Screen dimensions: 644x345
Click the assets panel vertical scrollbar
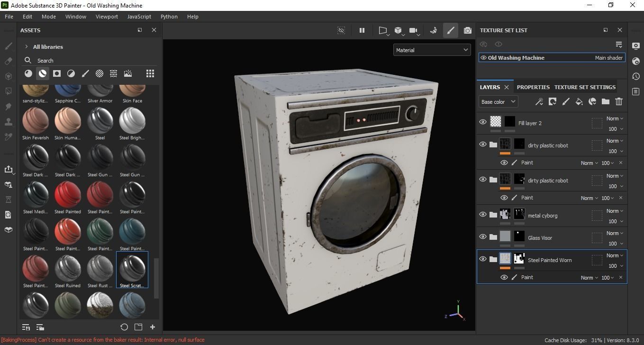click(156, 279)
